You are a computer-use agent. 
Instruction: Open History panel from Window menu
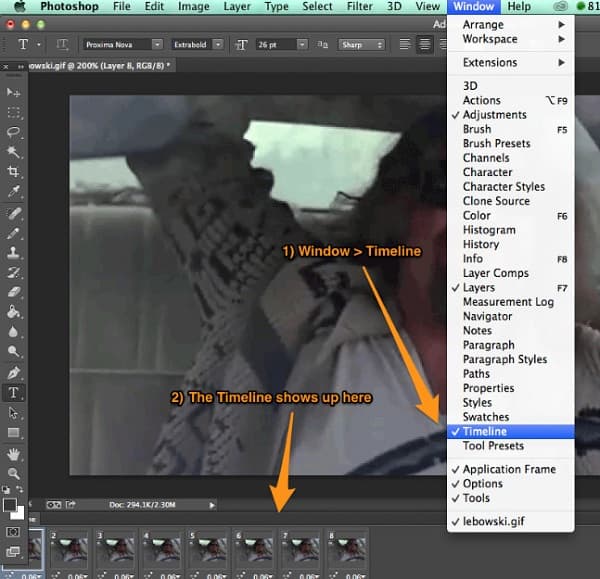tap(510, 244)
